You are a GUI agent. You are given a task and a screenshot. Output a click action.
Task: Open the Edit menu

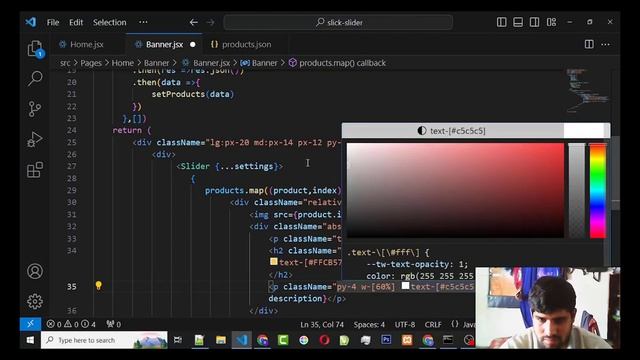tap(76, 22)
